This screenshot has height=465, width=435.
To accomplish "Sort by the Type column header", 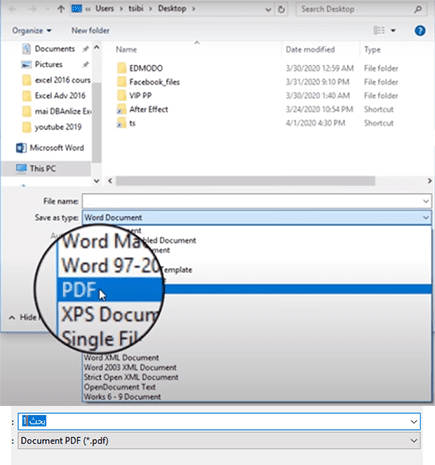I will (x=372, y=50).
